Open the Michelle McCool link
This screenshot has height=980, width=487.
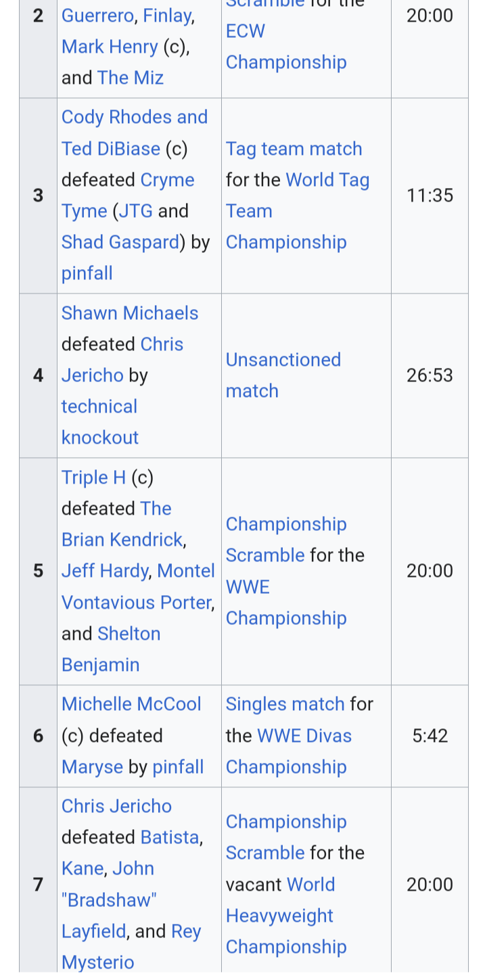point(131,704)
